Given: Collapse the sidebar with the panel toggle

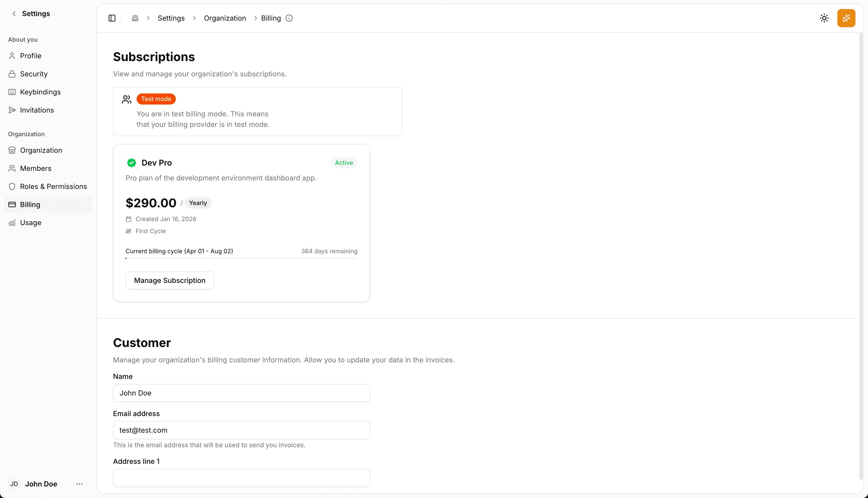Looking at the screenshot, I should pyautogui.click(x=112, y=18).
